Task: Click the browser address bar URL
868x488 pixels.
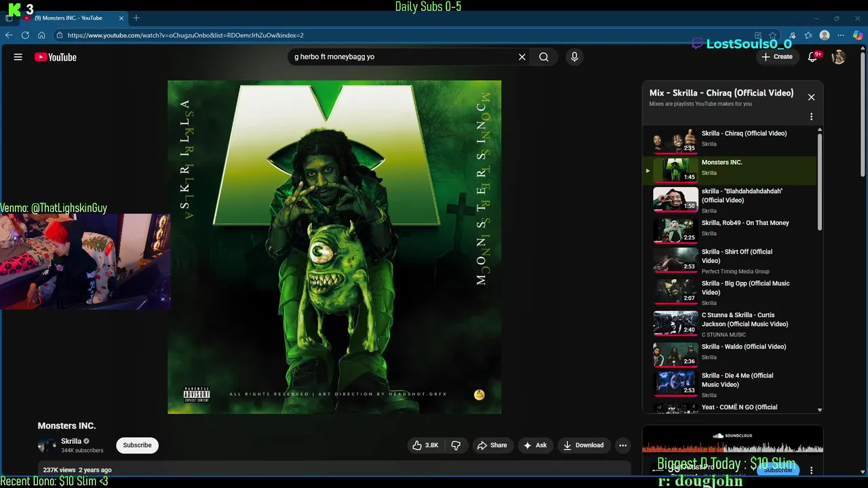Action: click(185, 35)
